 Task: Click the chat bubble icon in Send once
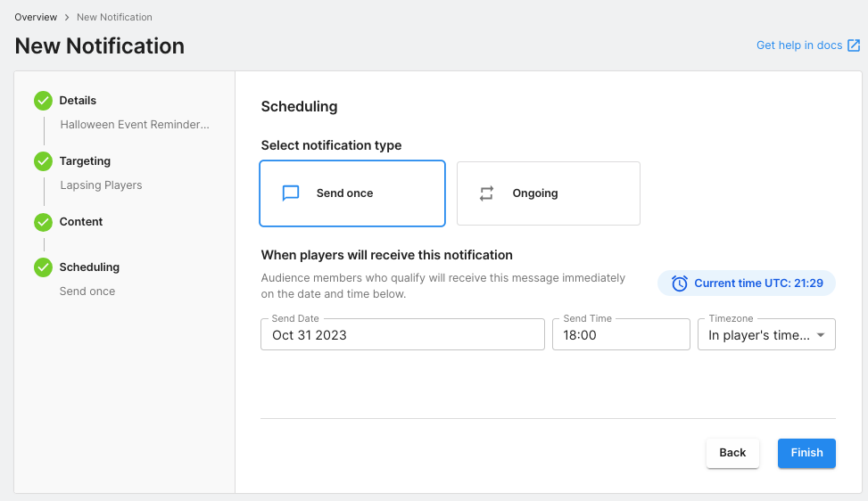pos(291,193)
